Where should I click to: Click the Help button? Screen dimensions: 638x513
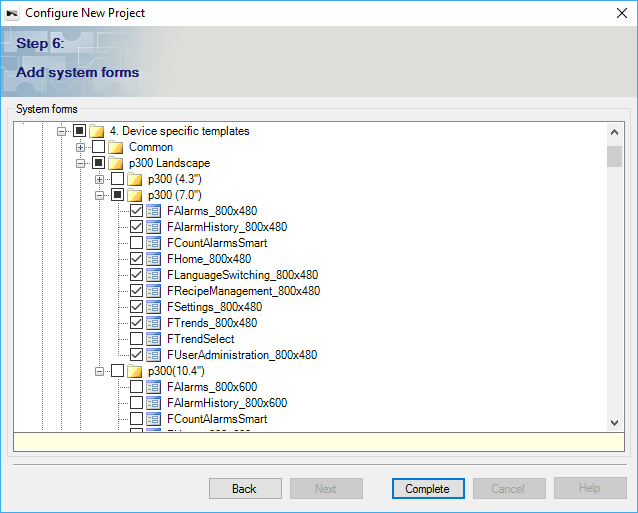pos(590,488)
